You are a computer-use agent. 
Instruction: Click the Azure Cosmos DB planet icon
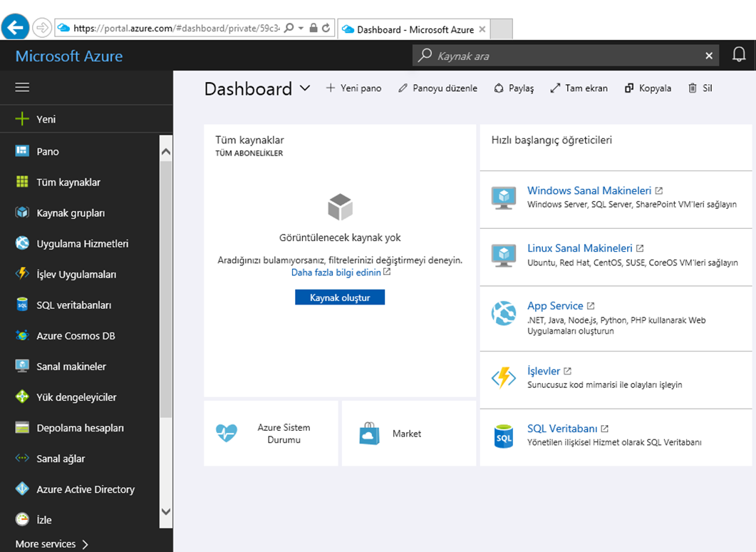tap(22, 335)
